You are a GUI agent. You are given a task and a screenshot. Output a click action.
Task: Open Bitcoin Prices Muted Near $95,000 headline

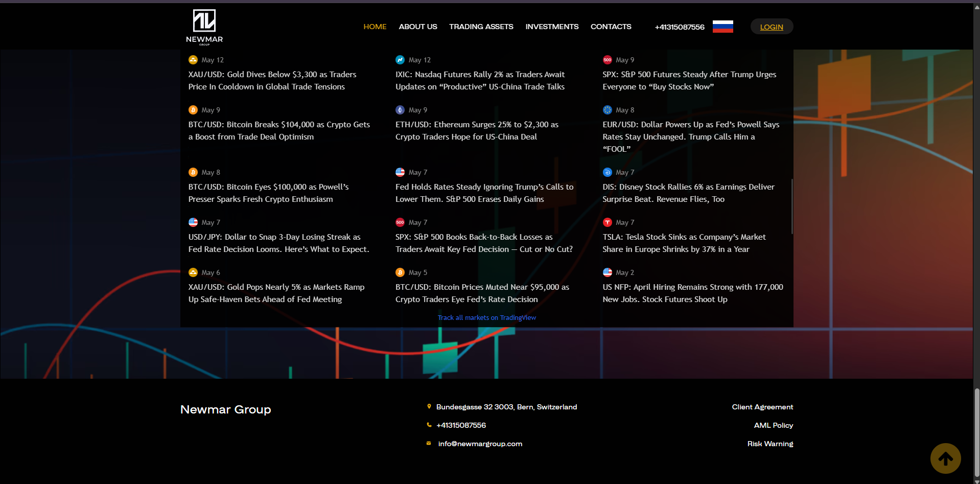(482, 293)
